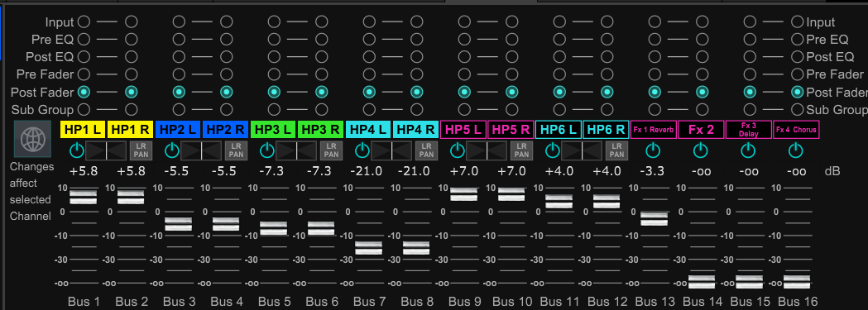Click the yellow HP1 R label
This screenshot has width=868, height=310.
pos(131,130)
